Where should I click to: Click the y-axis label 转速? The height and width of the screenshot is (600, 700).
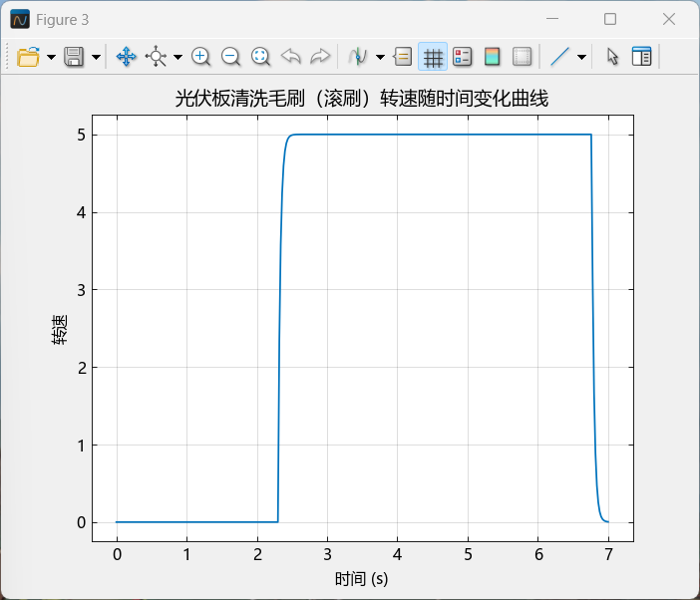click(x=59, y=329)
